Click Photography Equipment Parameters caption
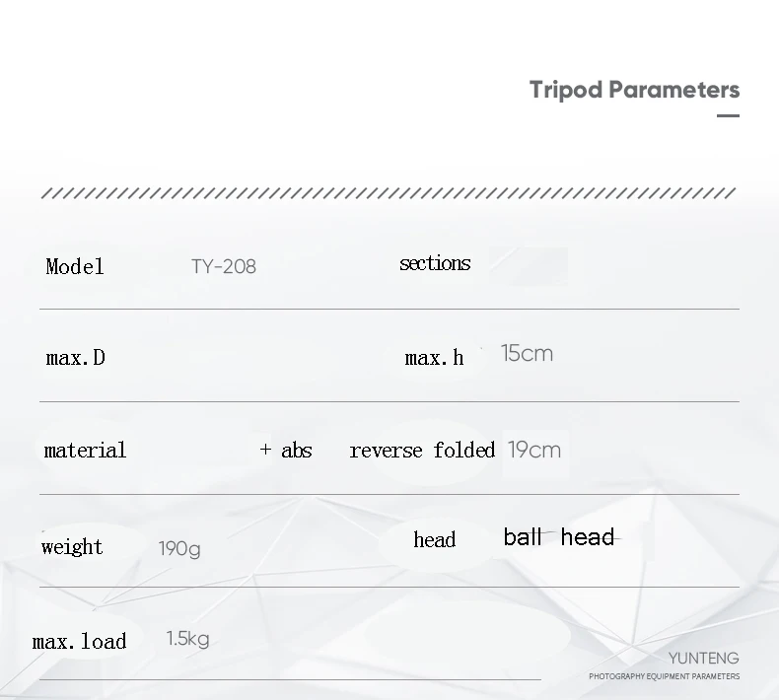The width and height of the screenshot is (779, 700). point(665,676)
